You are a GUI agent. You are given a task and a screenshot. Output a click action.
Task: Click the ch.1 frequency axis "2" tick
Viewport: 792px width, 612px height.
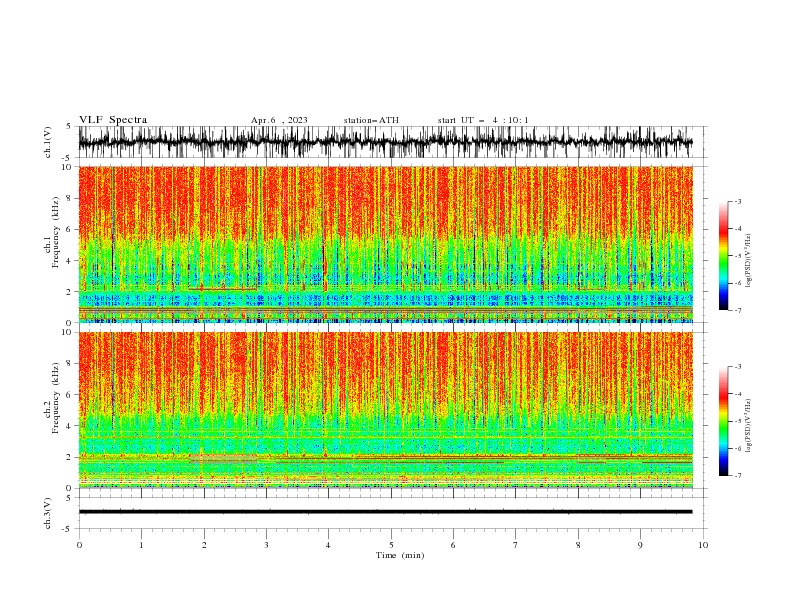(x=69, y=292)
